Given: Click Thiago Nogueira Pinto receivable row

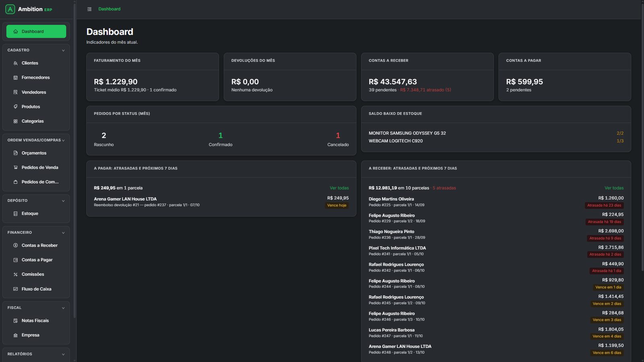Looking at the screenshot, I should click(x=496, y=234).
